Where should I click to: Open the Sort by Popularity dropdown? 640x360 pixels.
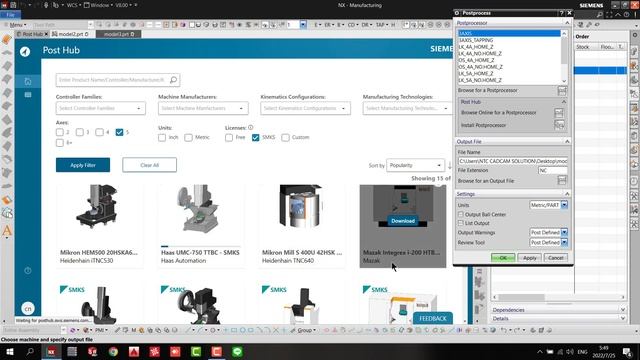click(x=415, y=165)
